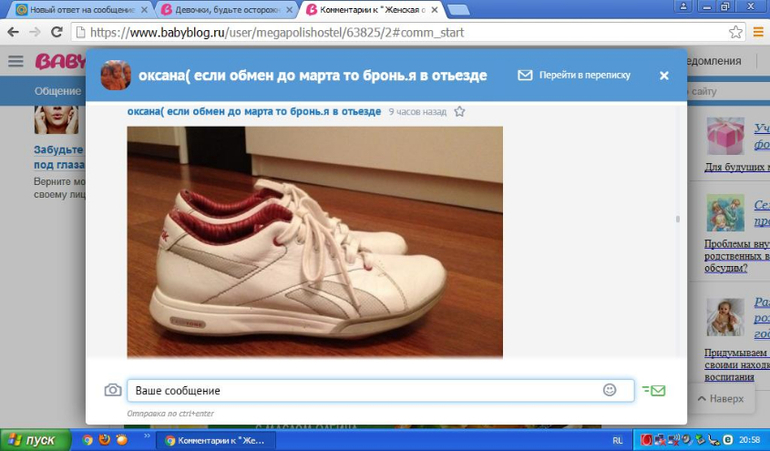This screenshot has height=451, width=770.
Task: Open the Chrome menu icon
Action: coord(757,32)
